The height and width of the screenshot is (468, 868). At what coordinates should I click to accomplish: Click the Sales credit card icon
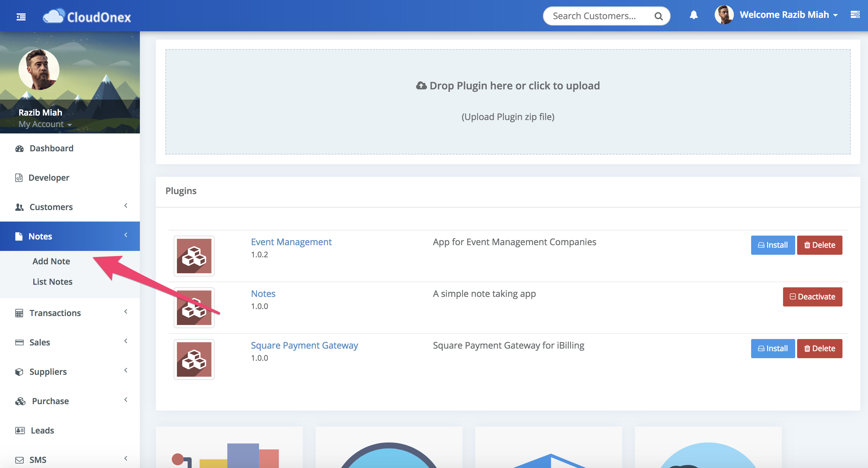point(19,342)
